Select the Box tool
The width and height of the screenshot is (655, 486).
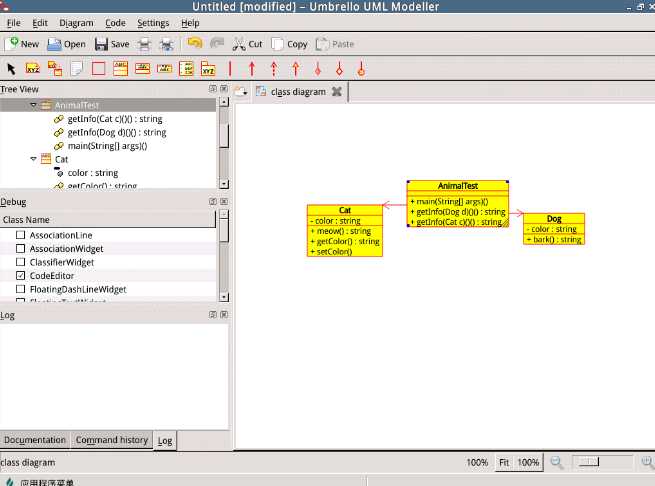99,69
